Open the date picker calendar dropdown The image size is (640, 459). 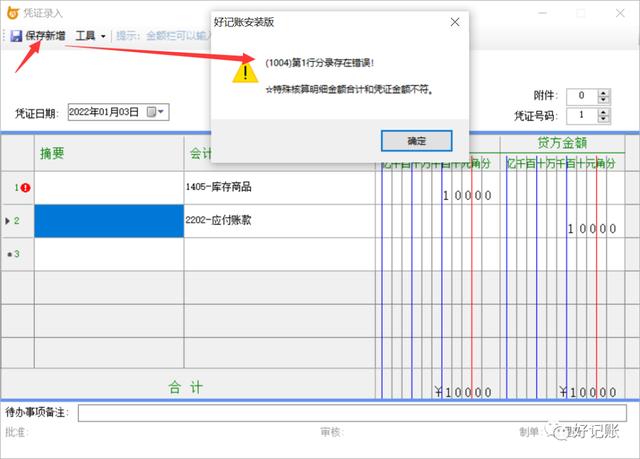[156, 112]
